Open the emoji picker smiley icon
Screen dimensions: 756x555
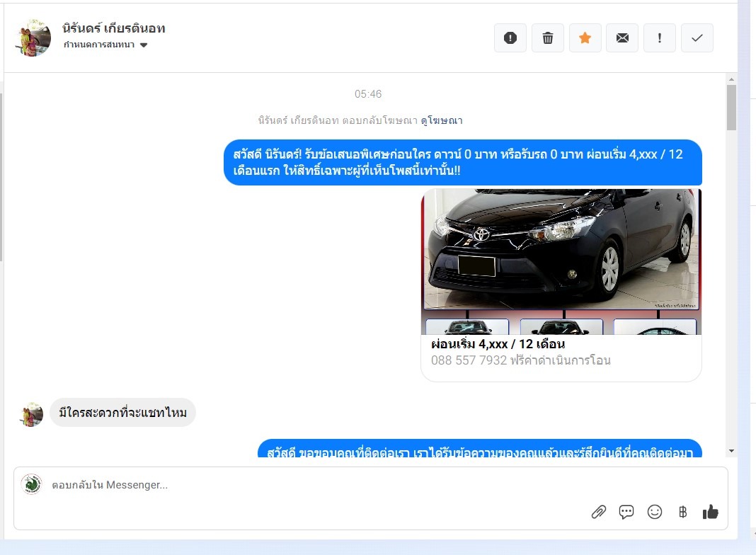coord(655,512)
